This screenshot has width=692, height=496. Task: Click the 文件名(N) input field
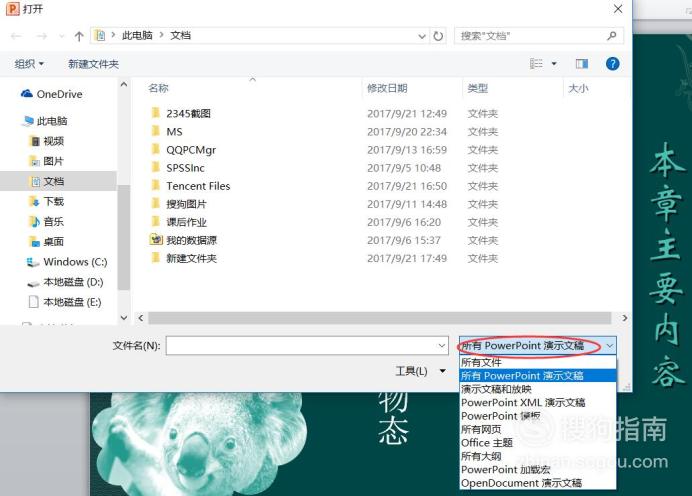[x=307, y=346]
